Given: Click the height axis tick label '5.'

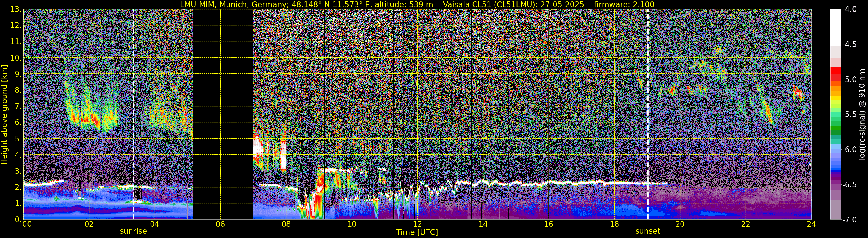Looking at the screenshot, I should click(x=18, y=139).
